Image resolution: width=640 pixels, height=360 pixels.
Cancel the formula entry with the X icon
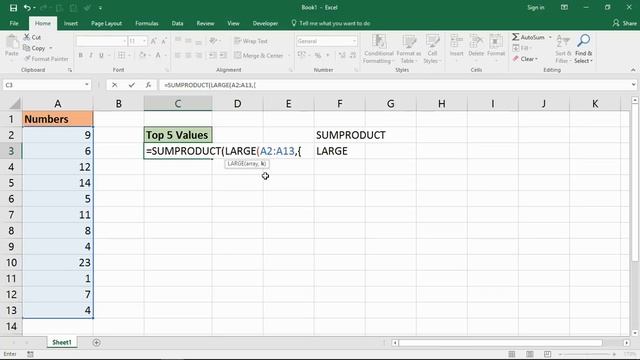115,85
